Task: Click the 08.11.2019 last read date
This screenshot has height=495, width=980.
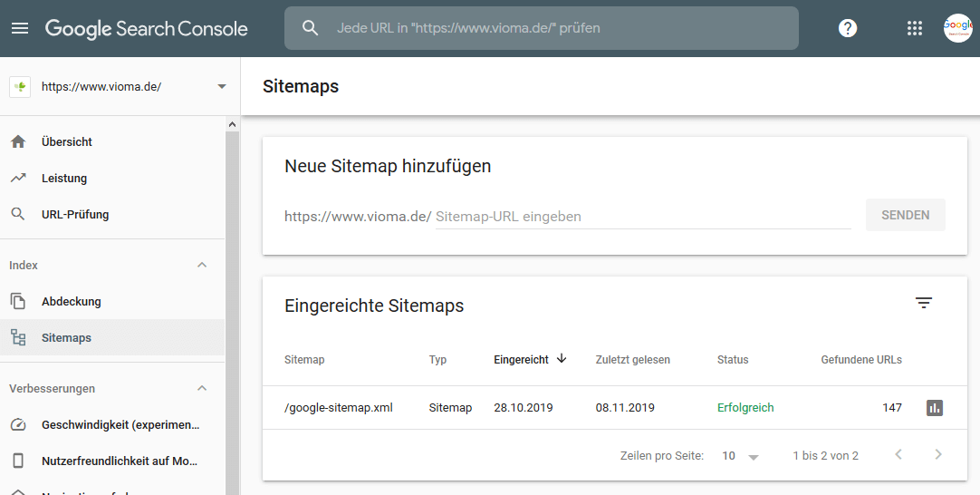Action: (x=625, y=408)
